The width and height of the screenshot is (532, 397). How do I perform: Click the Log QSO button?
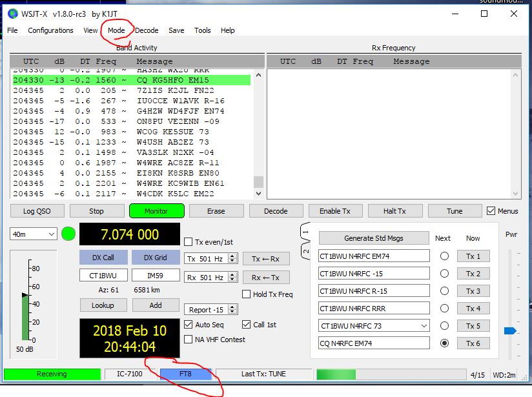point(37,211)
